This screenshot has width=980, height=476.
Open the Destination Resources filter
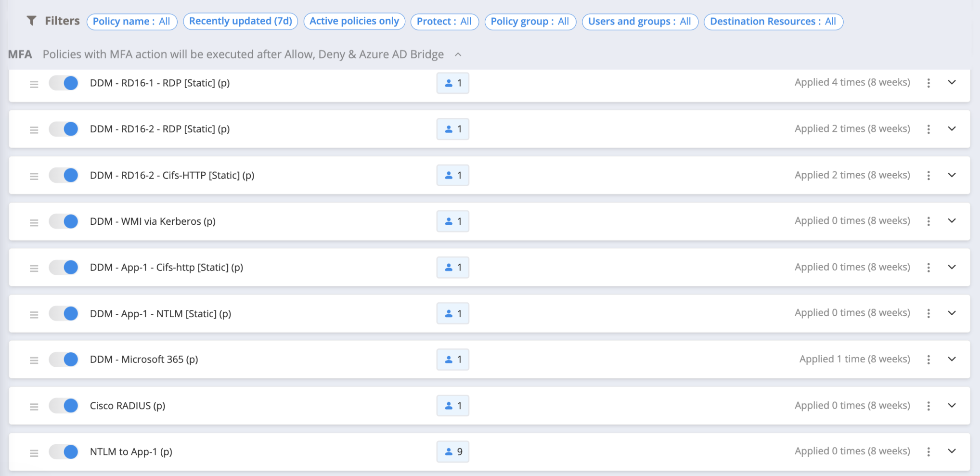click(773, 22)
